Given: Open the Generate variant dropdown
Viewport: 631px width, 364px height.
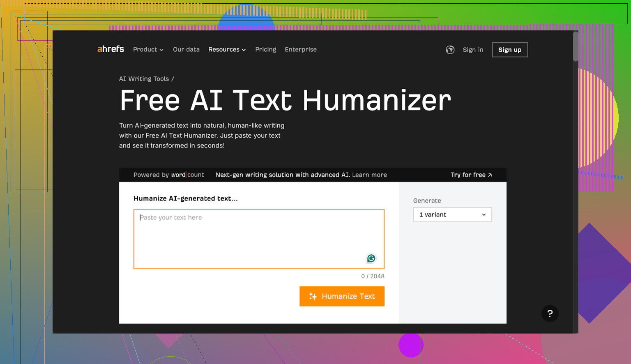Looking at the screenshot, I should click(452, 214).
